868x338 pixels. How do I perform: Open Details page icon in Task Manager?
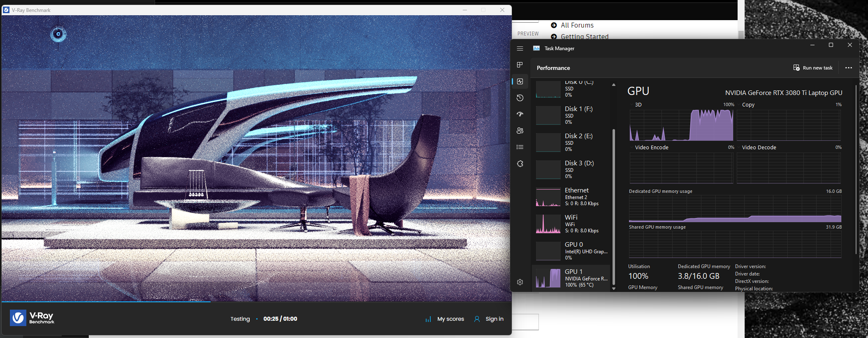pos(520,147)
